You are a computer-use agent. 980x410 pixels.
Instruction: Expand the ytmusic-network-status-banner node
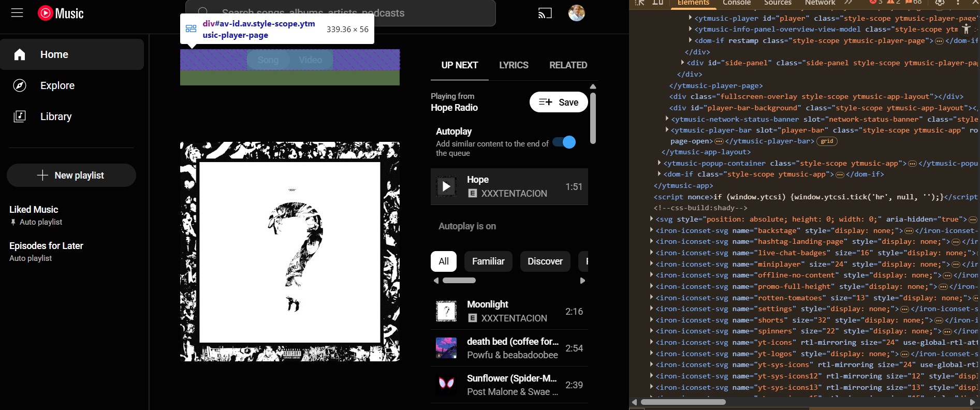(x=667, y=119)
